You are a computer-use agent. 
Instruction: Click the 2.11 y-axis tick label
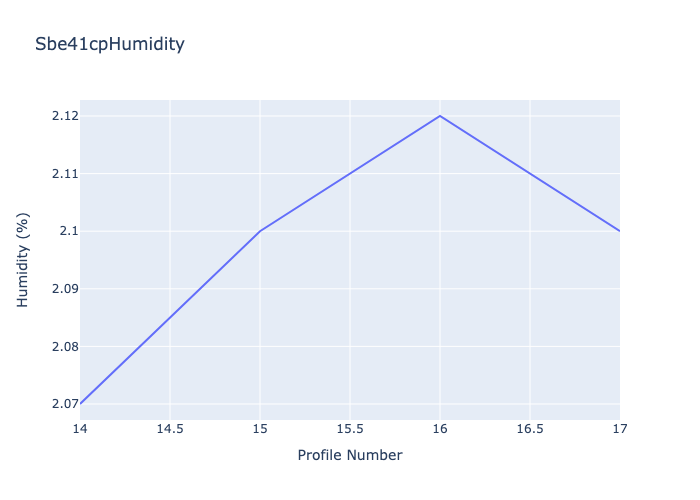[x=65, y=174]
